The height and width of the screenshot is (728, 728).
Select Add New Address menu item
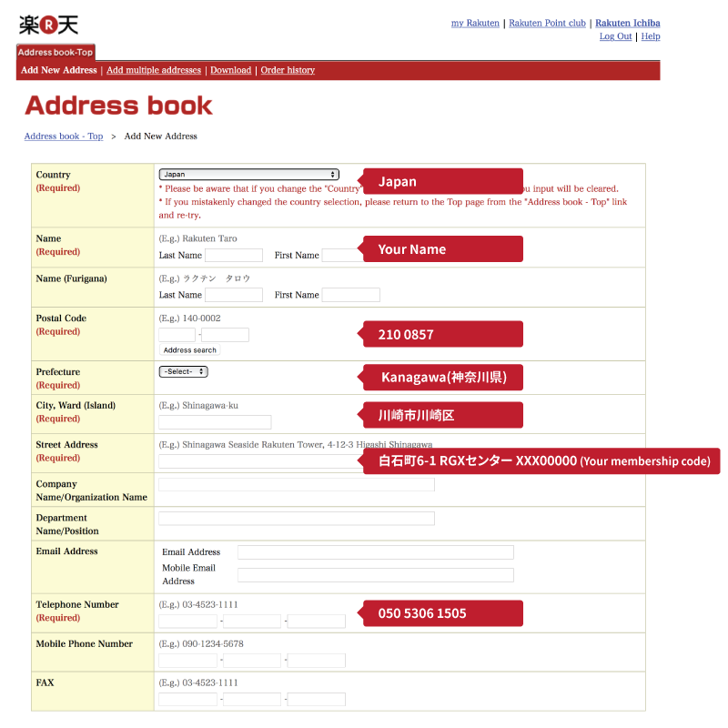[x=59, y=70]
